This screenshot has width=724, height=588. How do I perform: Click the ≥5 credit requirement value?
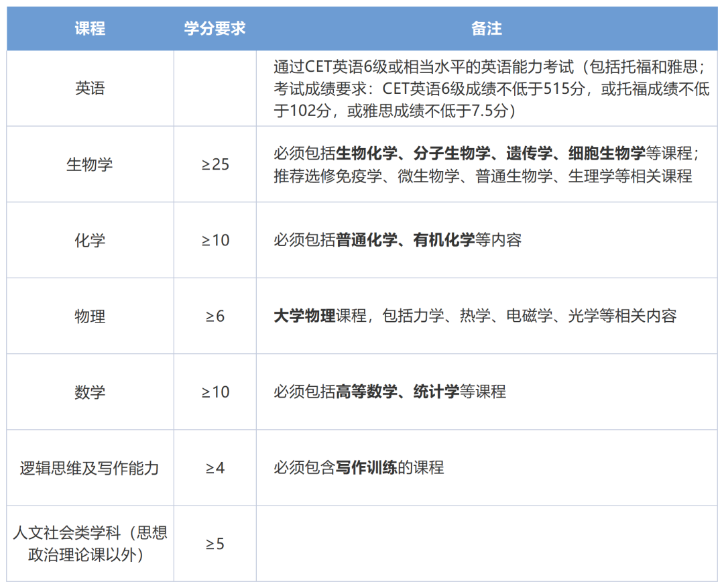point(215,544)
